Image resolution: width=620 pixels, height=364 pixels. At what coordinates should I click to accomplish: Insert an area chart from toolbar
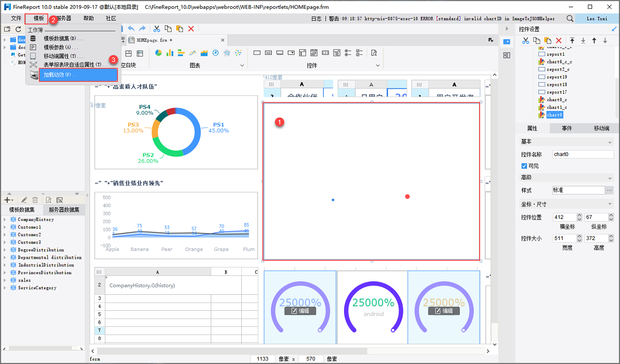coord(204,53)
